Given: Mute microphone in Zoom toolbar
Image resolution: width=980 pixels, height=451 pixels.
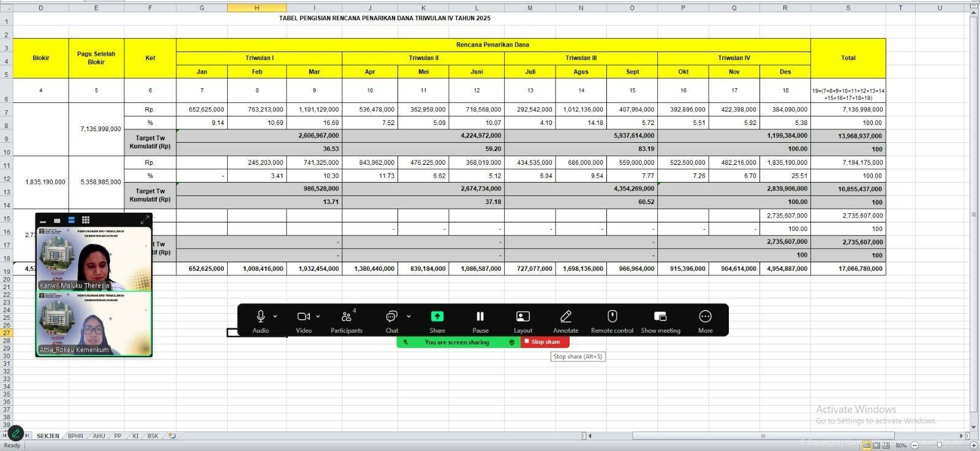Looking at the screenshot, I should point(260,317).
